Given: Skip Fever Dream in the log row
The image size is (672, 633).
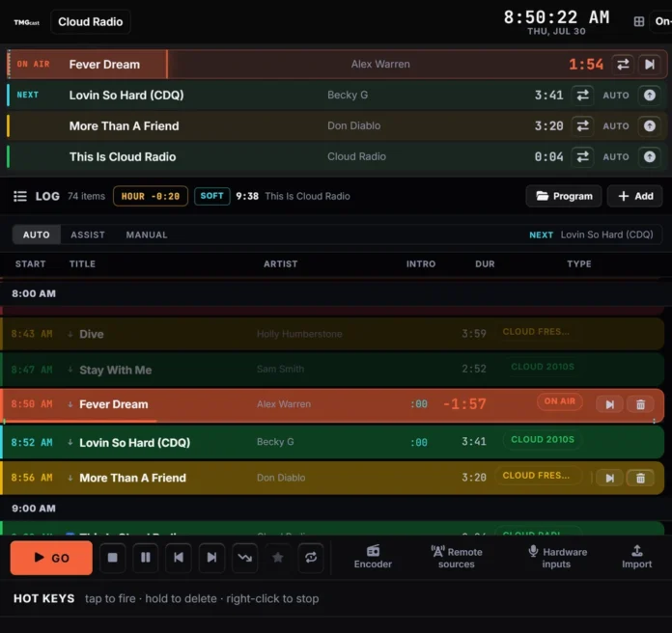Looking at the screenshot, I should coord(610,404).
